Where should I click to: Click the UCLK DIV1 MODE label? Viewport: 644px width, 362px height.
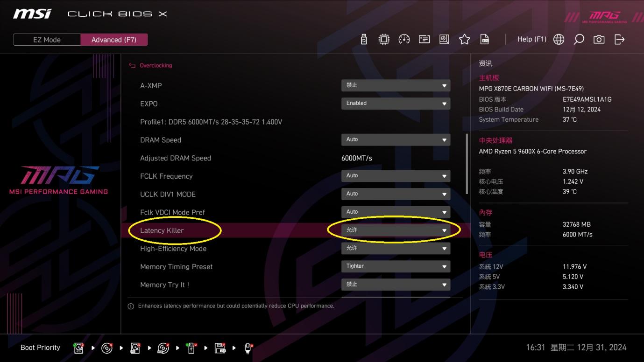click(168, 194)
